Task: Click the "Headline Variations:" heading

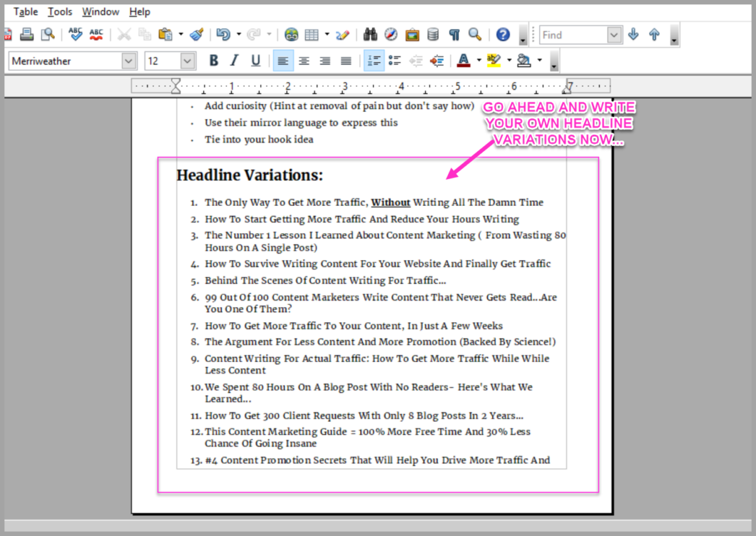Action: 250,175
